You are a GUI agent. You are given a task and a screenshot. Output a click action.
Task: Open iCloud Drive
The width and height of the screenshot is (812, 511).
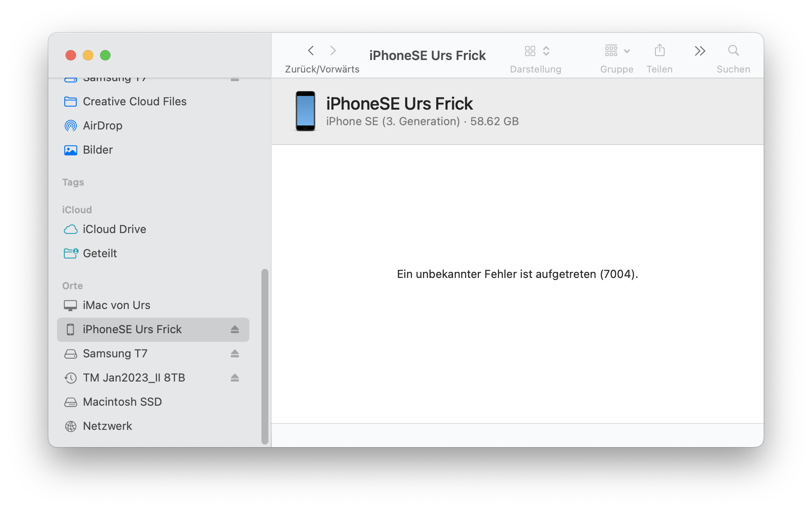153,229
